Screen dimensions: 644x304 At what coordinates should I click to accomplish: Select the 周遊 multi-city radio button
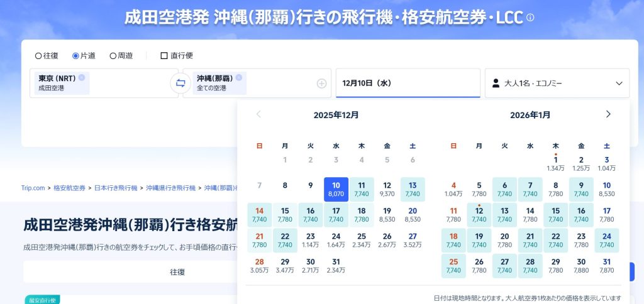click(113, 55)
